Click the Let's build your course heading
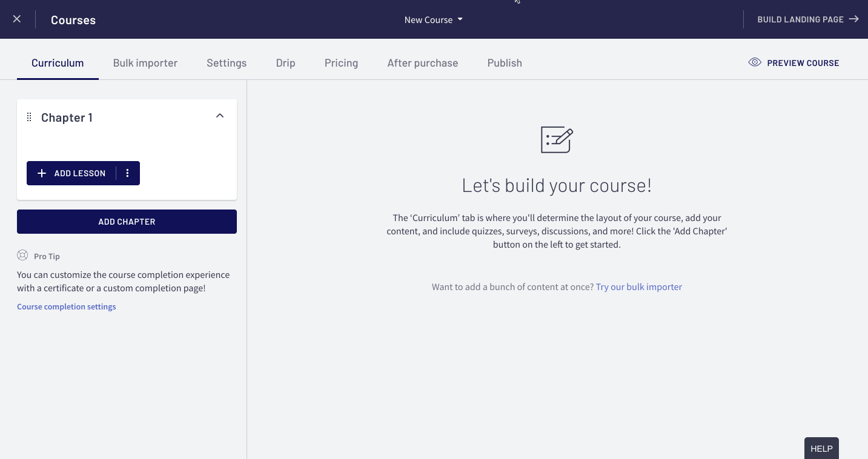This screenshot has height=459, width=868. tap(557, 185)
